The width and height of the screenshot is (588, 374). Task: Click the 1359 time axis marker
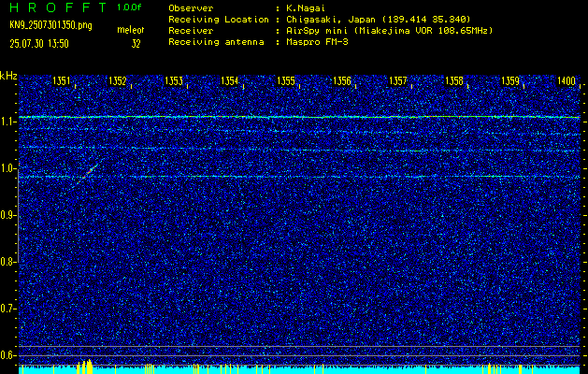[x=510, y=81]
